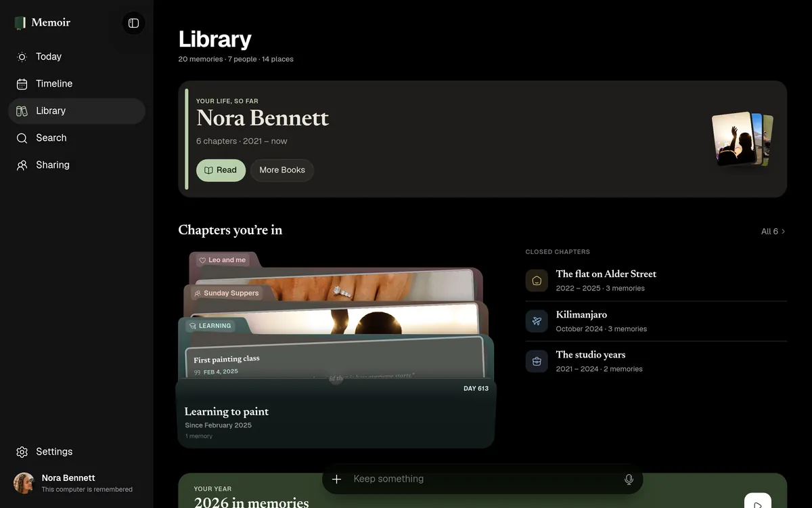Open The flat on Alder Street chapter title
This screenshot has height=508, width=812.
(x=606, y=274)
